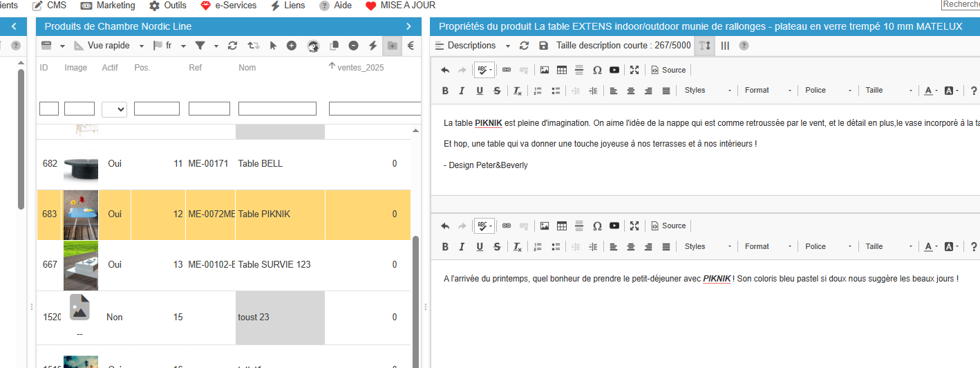Refresh the product list in Produits toolbar
This screenshot has height=368, width=980.
[x=232, y=46]
